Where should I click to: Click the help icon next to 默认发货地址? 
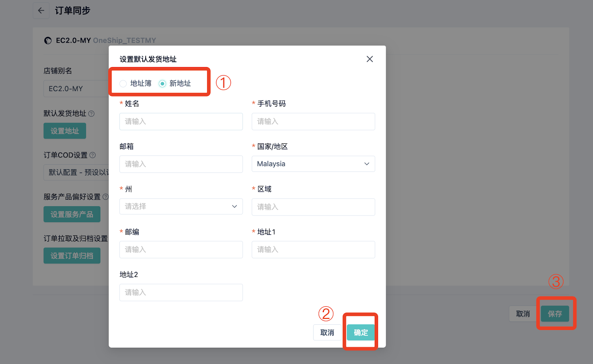pyautogui.click(x=92, y=114)
